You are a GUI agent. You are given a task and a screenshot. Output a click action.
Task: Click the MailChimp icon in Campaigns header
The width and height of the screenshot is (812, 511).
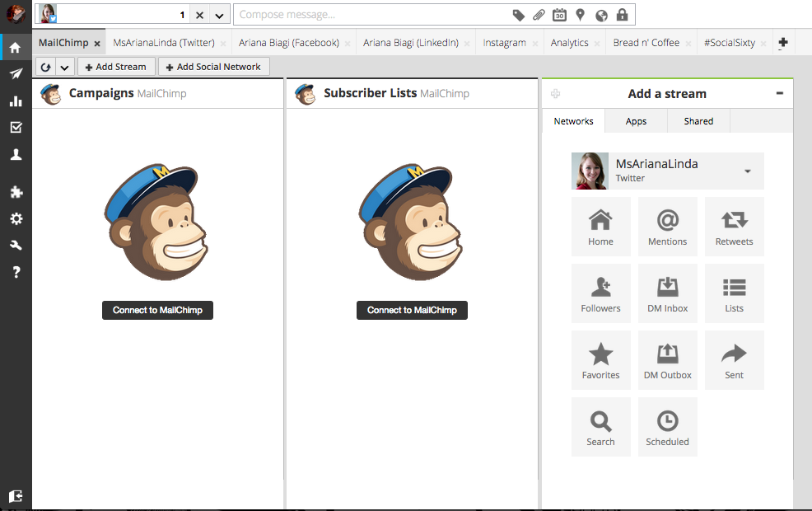[x=51, y=94]
